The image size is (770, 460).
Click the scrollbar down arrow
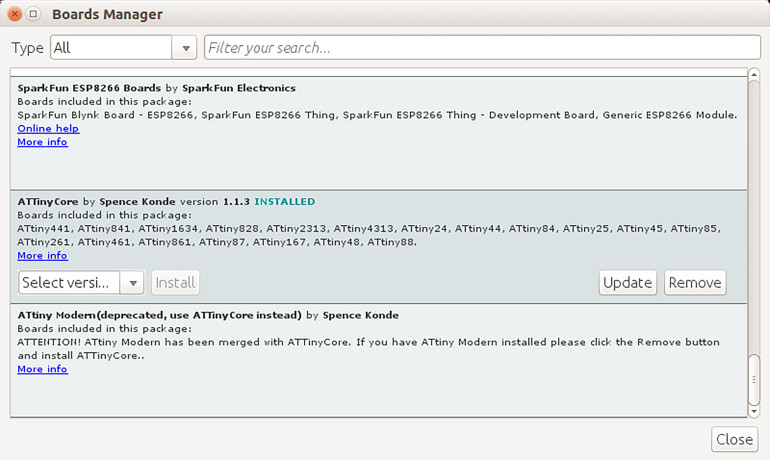(754, 411)
